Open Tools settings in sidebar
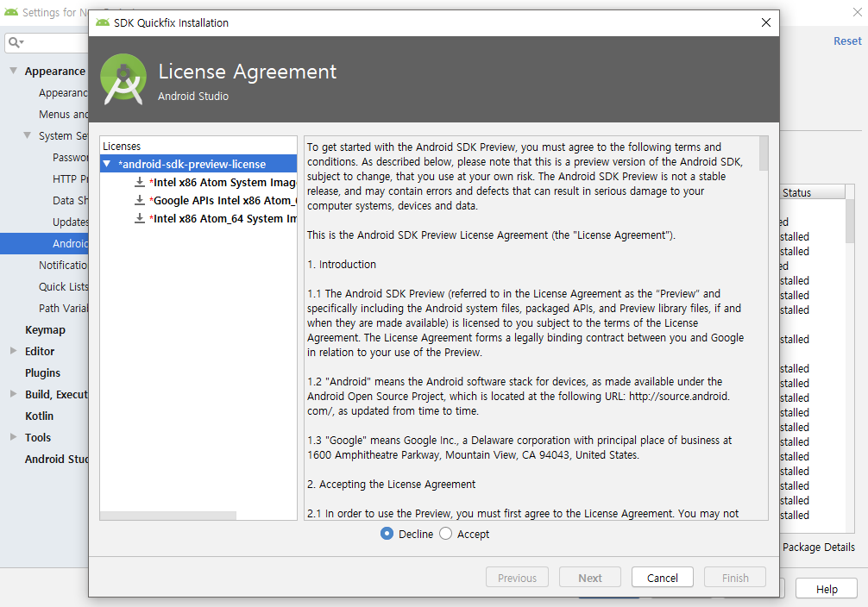 [x=38, y=438]
